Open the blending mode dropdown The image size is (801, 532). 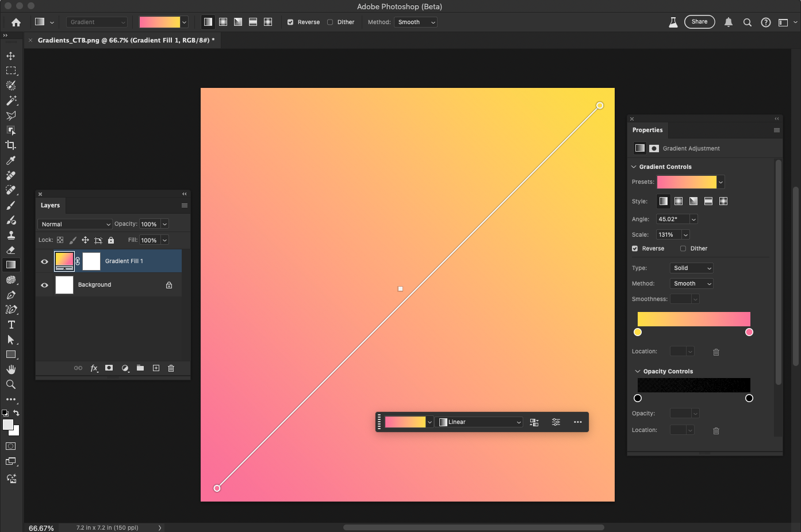75,223
